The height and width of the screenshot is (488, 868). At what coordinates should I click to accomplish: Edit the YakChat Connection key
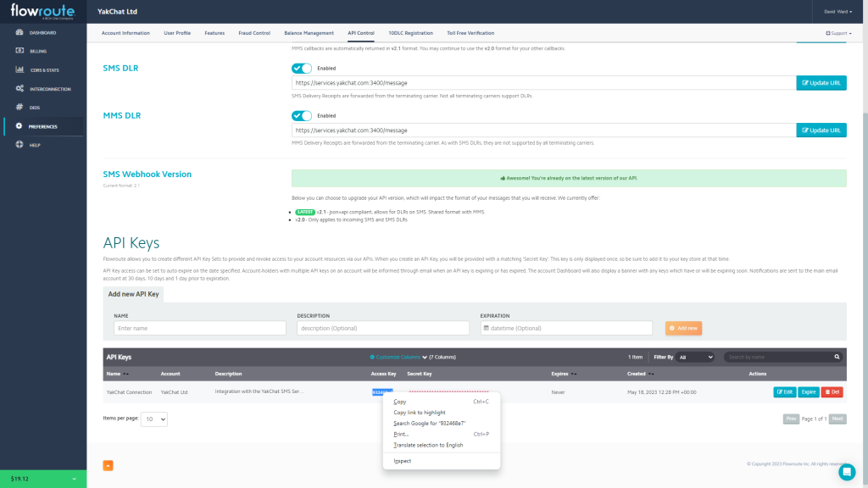click(x=784, y=391)
